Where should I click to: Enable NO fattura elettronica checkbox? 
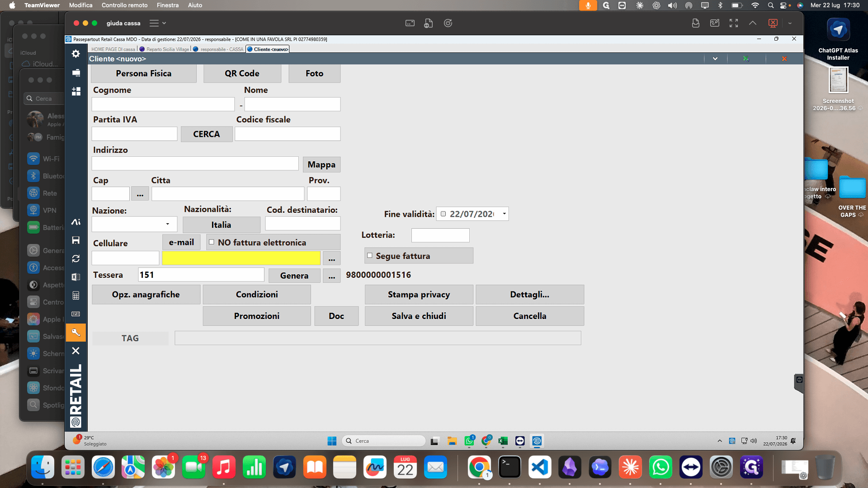coord(212,242)
